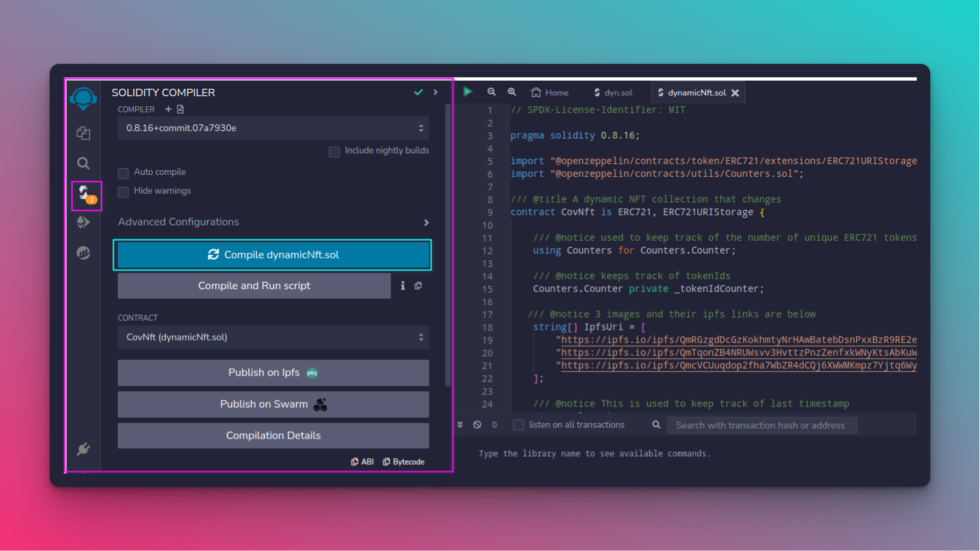
Task: Open compiler version 0.8.16 dropdown
Action: tap(273, 128)
